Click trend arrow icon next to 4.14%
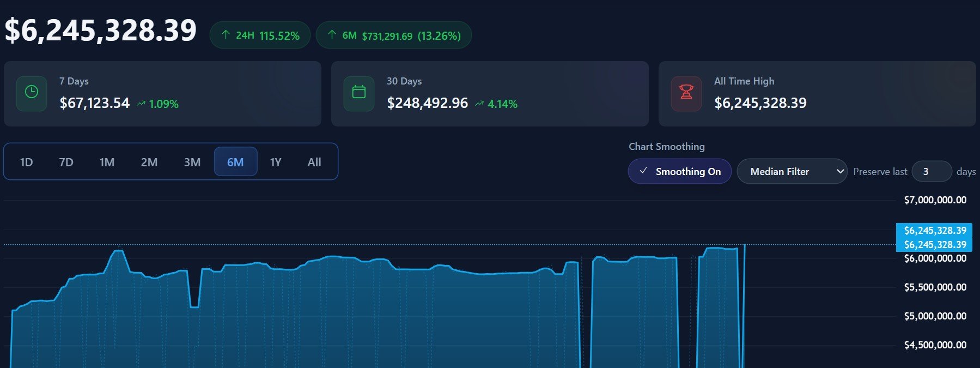 (479, 104)
